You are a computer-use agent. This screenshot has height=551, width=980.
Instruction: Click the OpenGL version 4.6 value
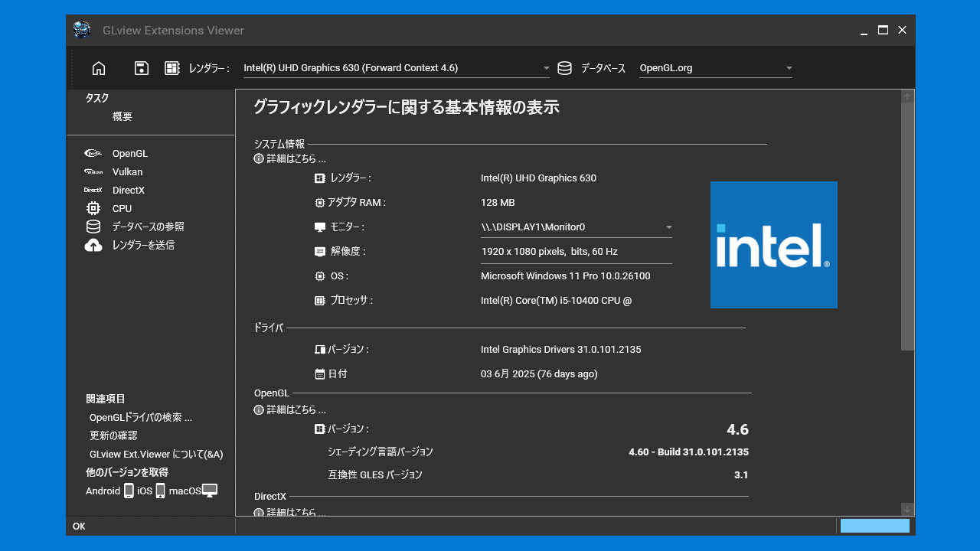(x=737, y=429)
